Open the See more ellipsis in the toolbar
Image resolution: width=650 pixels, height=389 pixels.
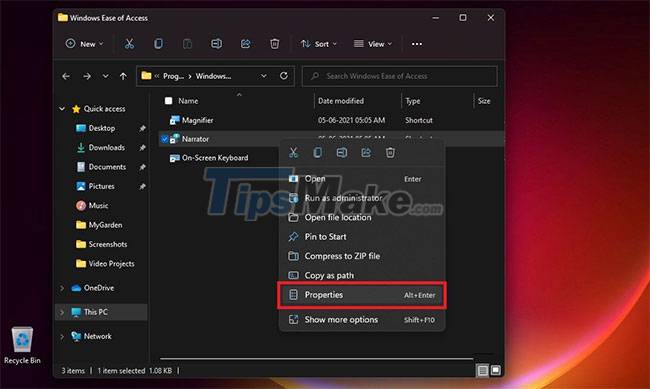tap(417, 44)
